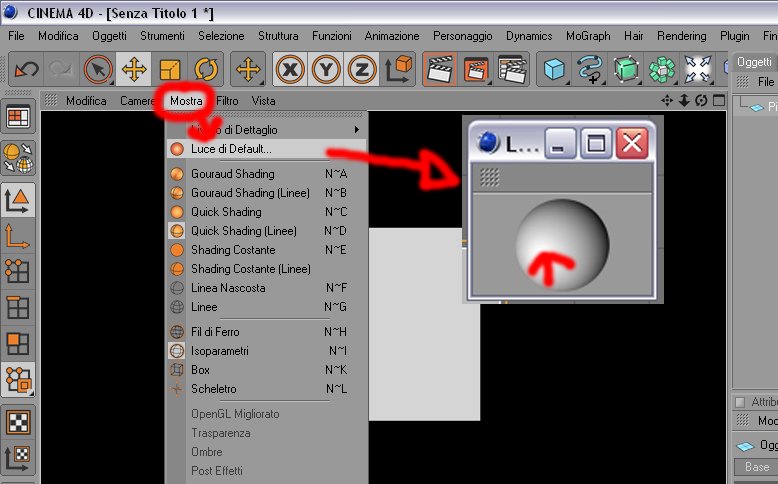
Task: Open the viewport Filtro menu
Action: [227, 101]
